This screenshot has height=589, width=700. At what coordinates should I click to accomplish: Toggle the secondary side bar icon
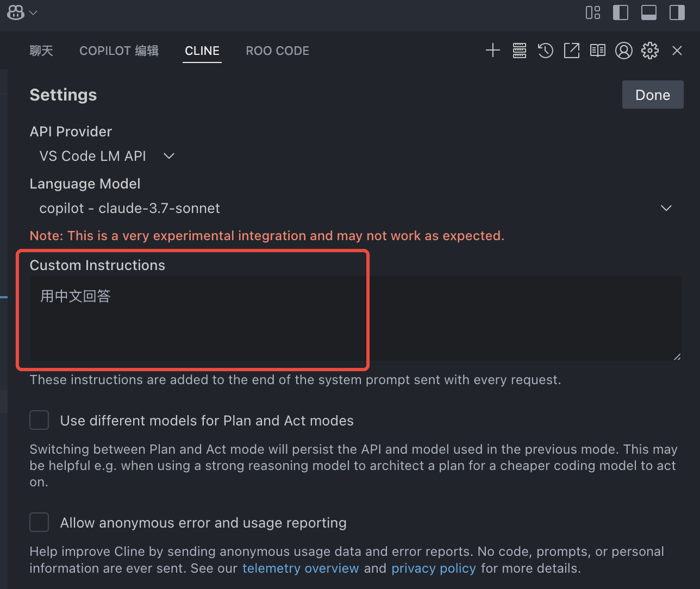[677, 12]
